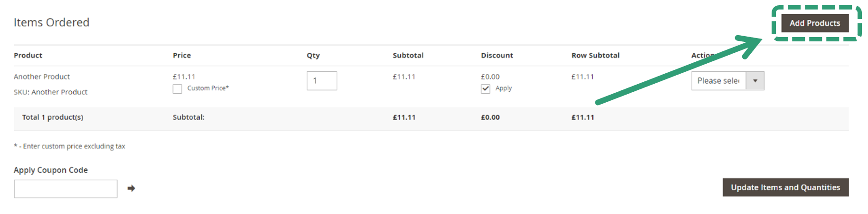Focus the Qty input field

(321, 81)
